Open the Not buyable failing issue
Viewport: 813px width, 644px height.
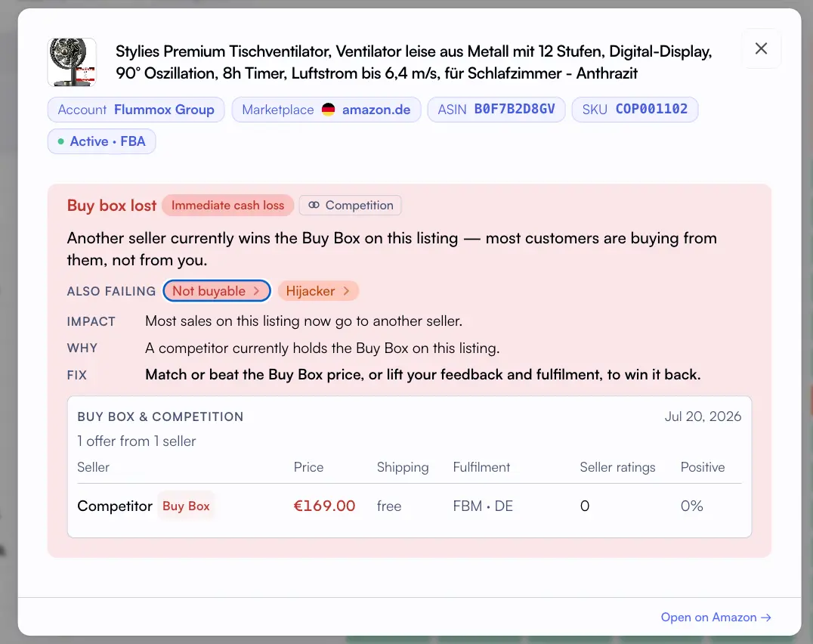217,291
